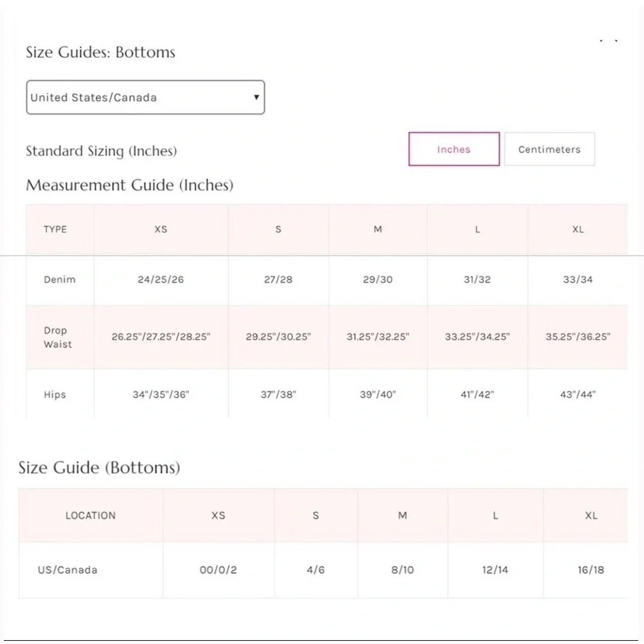Click the LOCATION column header
644x644 pixels.
[90, 515]
